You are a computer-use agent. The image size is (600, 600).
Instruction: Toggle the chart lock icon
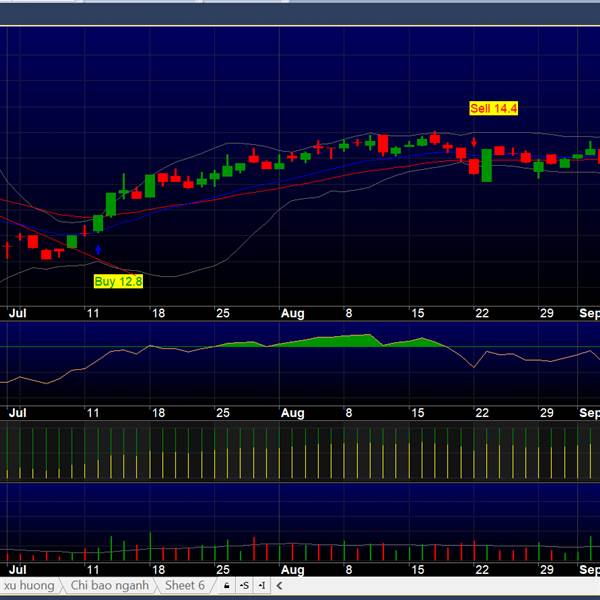(x=227, y=585)
